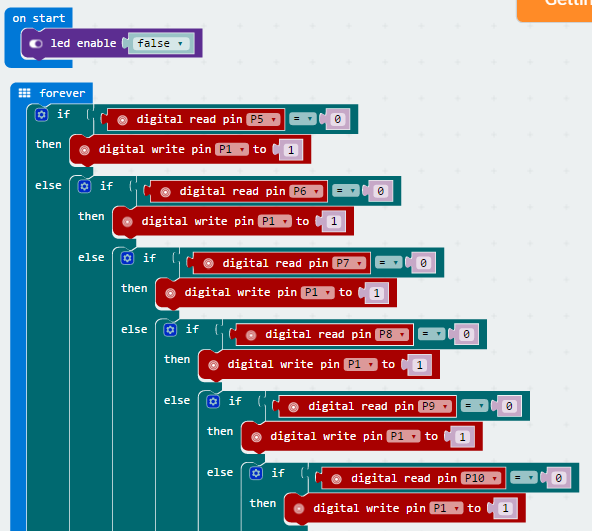Click the led enable toggle icon
Screen dimensions: 592x531
tap(36, 44)
